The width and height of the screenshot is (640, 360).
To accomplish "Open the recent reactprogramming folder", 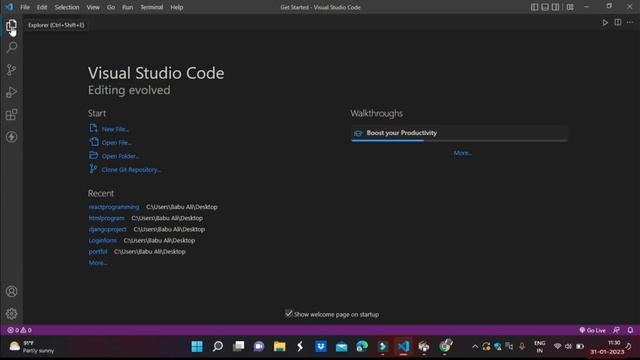I will (x=114, y=207).
